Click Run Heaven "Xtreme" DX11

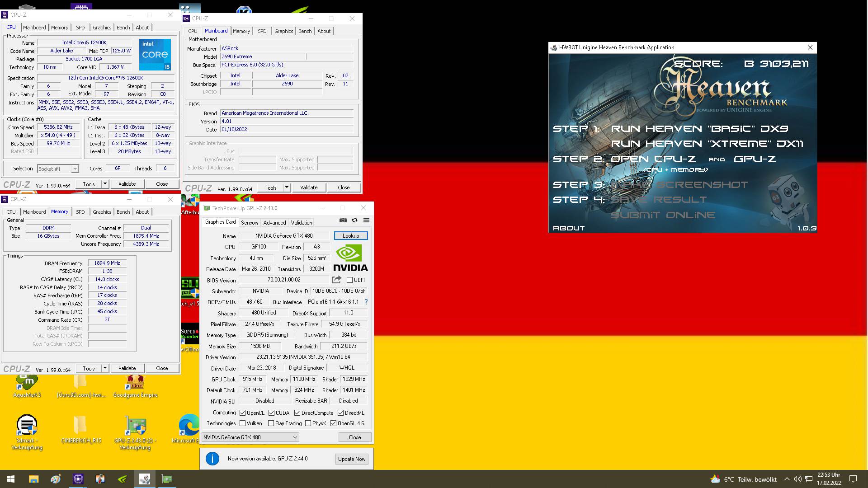(707, 144)
